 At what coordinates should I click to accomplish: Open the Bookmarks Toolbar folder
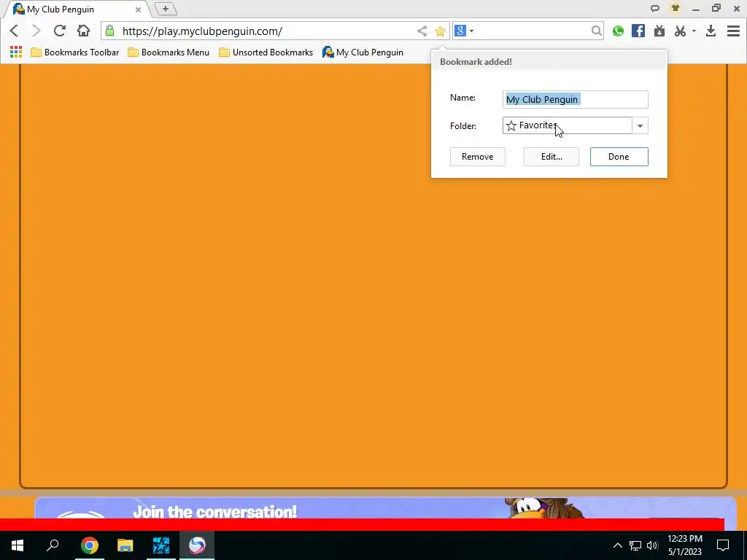75,52
